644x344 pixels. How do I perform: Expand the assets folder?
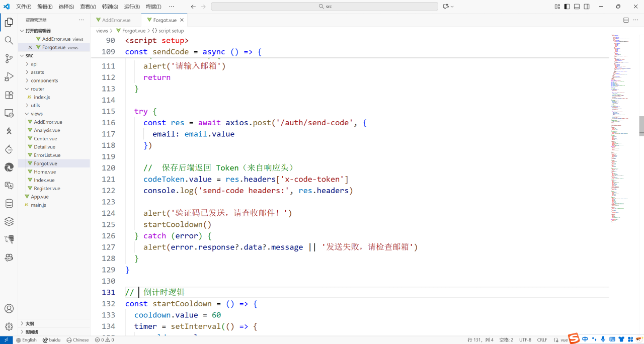[x=54, y=72]
